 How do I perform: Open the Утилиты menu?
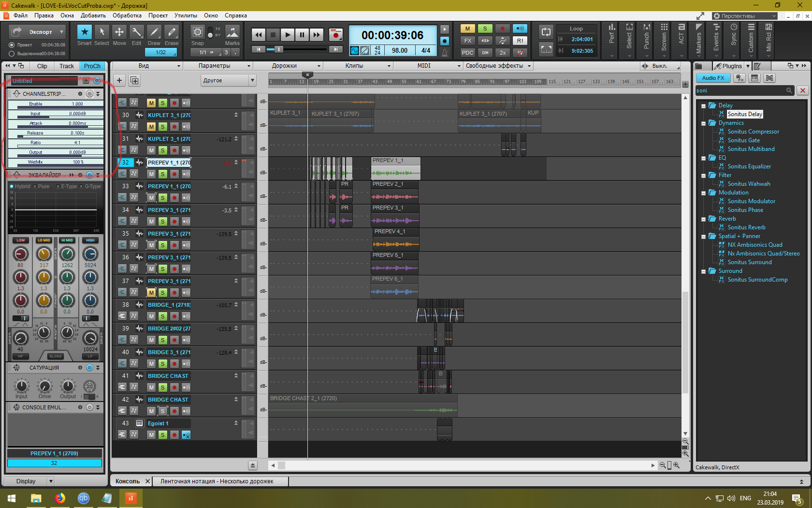186,15
